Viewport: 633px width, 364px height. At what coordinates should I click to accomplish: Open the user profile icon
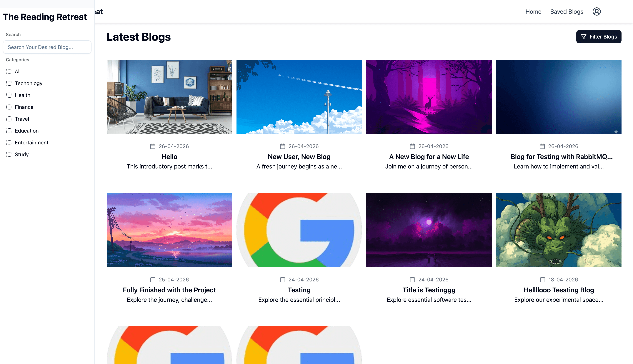597,11
